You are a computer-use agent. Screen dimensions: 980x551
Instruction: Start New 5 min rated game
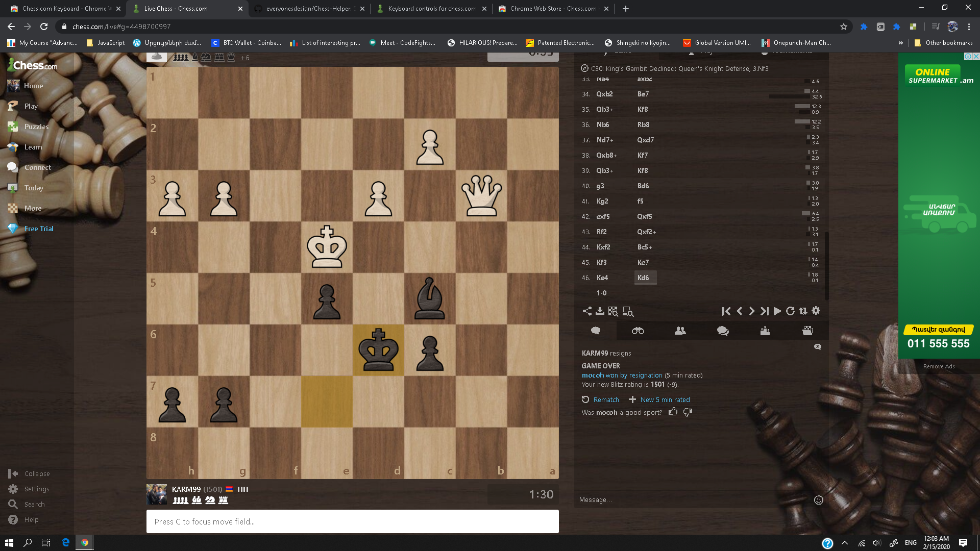[665, 399]
